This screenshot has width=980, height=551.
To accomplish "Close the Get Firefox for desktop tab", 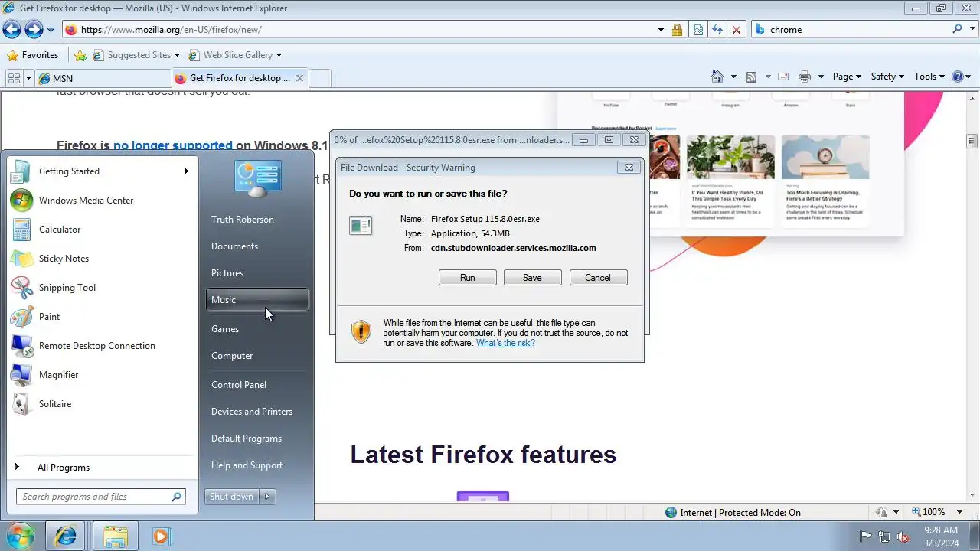I will (x=299, y=78).
